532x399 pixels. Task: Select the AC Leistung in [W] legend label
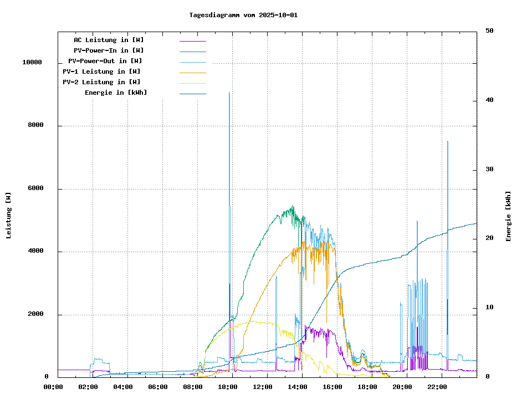(x=109, y=40)
